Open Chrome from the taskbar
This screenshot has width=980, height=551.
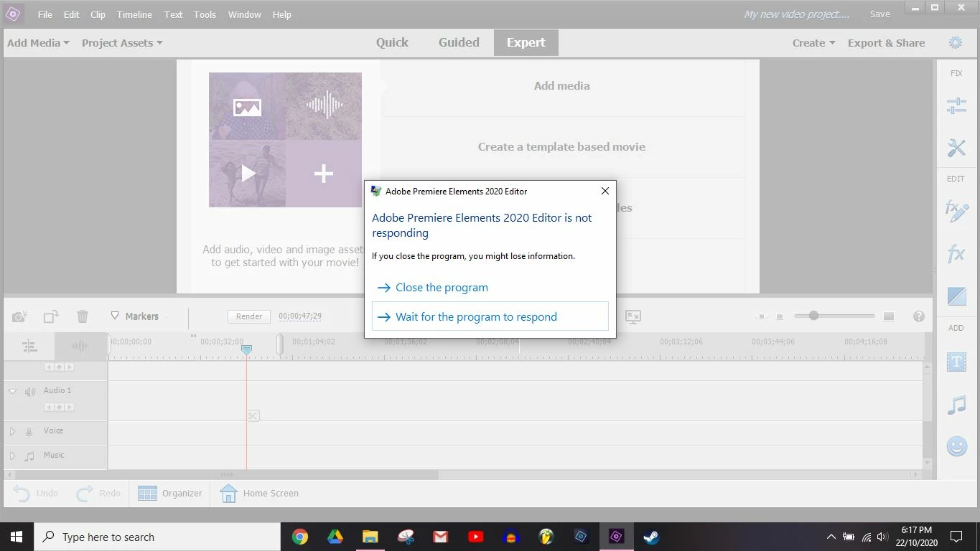point(300,537)
